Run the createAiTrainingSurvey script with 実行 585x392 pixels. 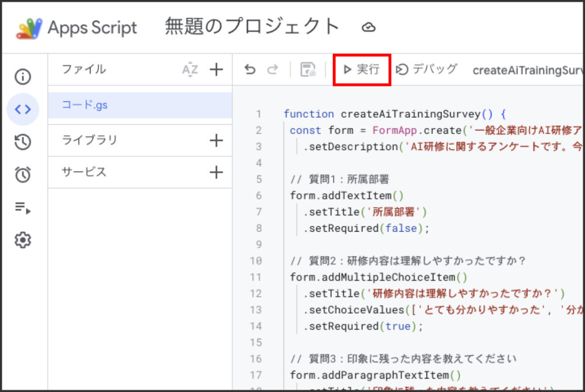(361, 68)
